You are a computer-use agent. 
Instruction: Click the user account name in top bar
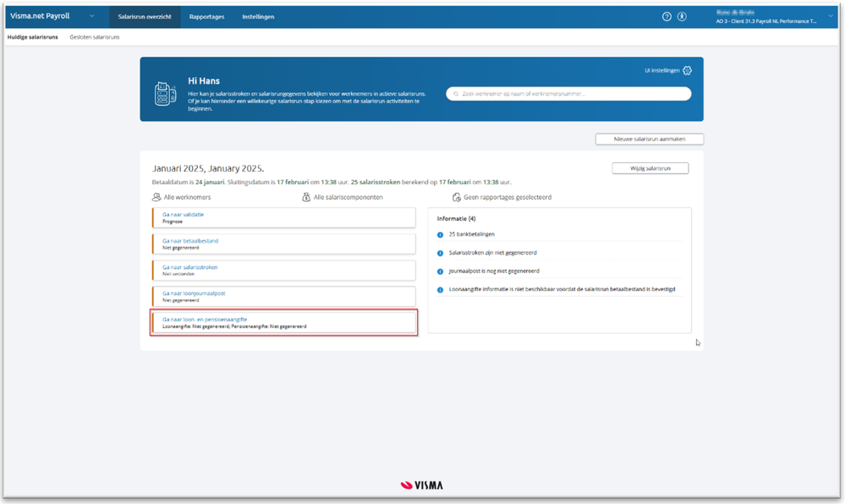[x=735, y=12]
